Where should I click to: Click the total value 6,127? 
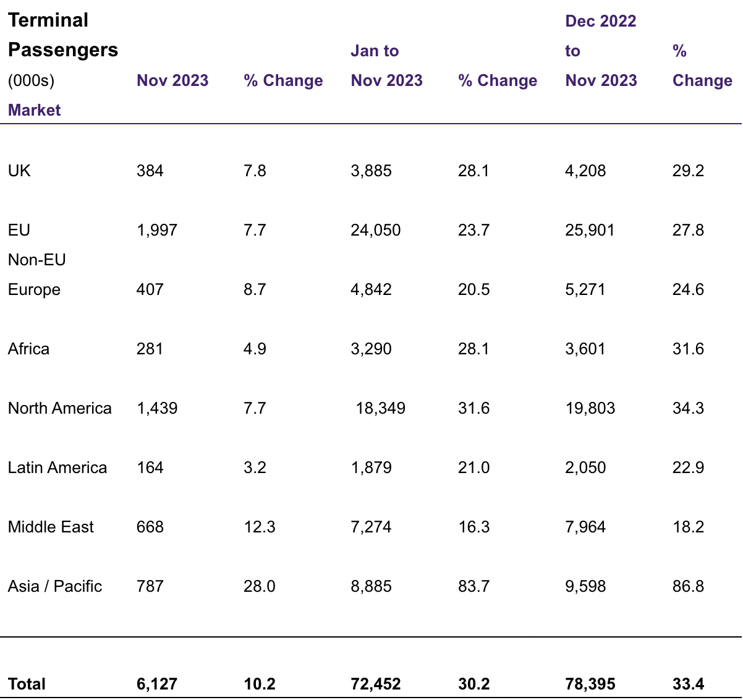tap(157, 684)
